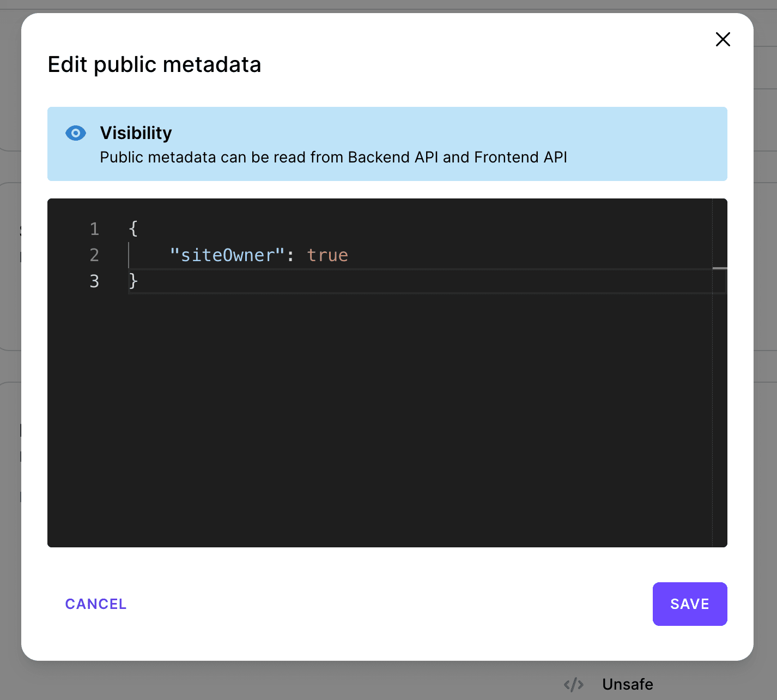
Task: Click the Unsafe label behind the dialog
Action: point(627,684)
